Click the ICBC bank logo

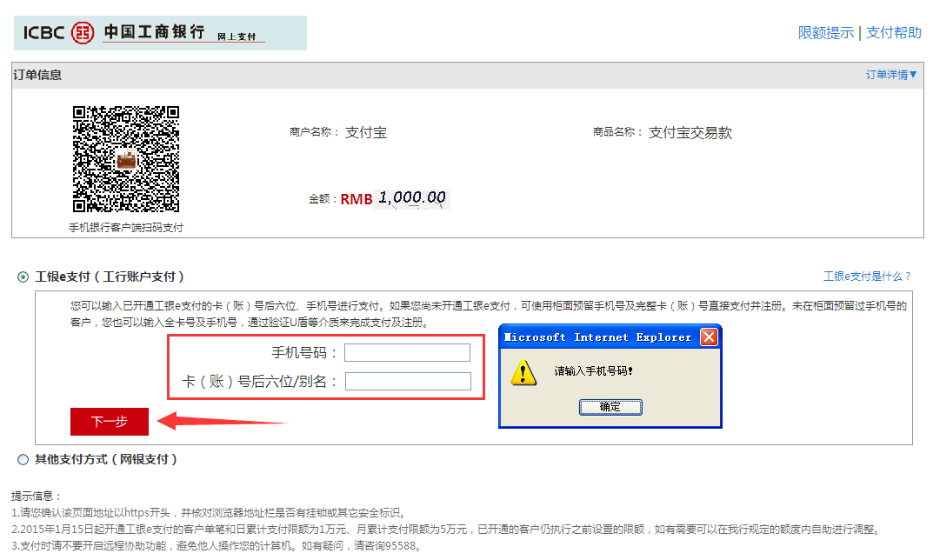159,33
